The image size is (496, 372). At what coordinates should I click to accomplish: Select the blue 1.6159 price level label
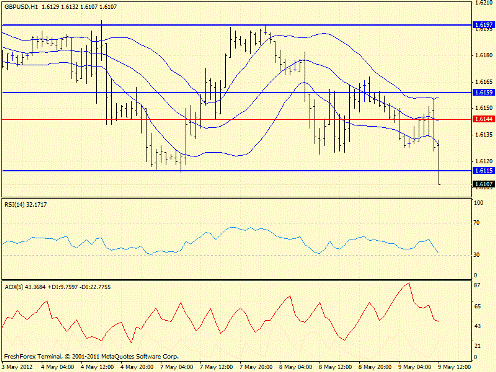coord(484,92)
